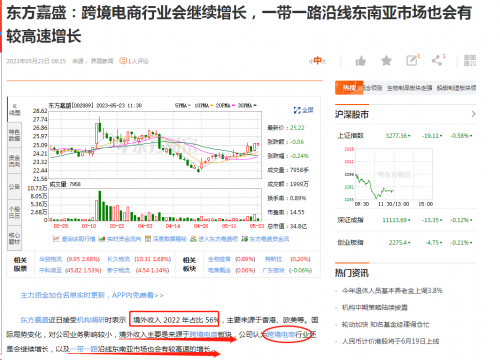
Task: Click 机构调研 link in article
Action: pyautogui.click(x=91, y=320)
